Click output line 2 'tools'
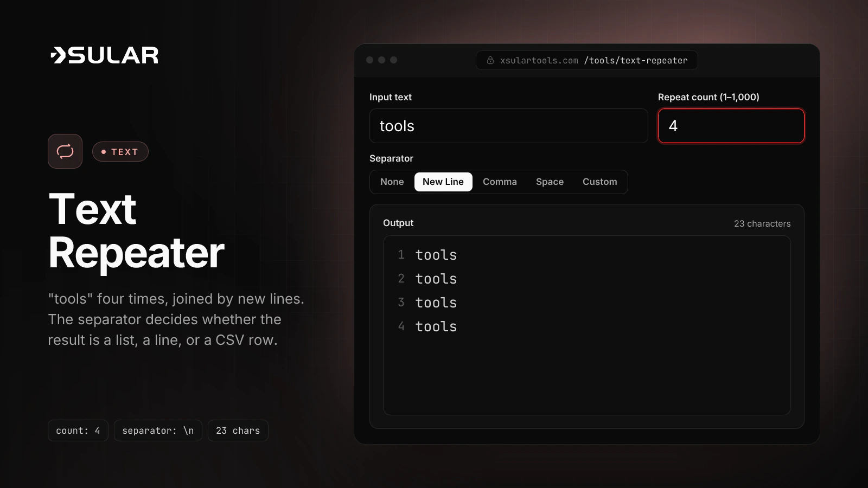 (436, 279)
